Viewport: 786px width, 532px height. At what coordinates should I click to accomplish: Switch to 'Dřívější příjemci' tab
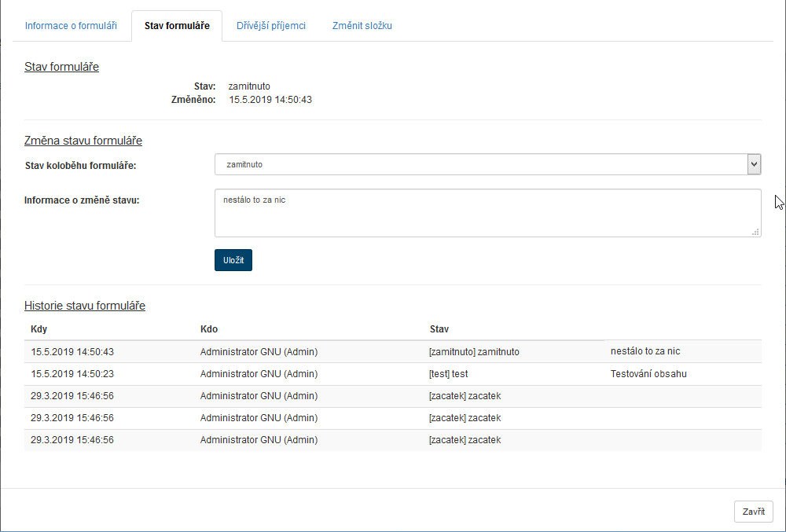coord(270,26)
